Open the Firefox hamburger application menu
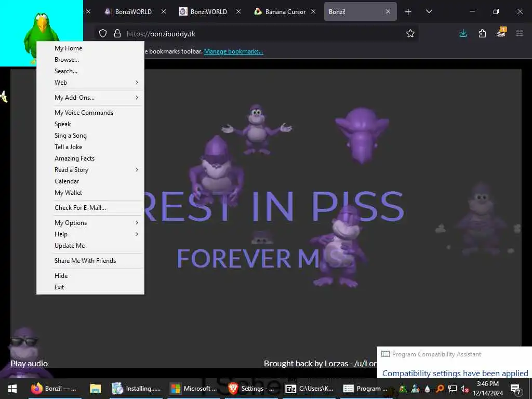This screenshot has width=532, height=399. pyautogui.click(x=519, y=33)
